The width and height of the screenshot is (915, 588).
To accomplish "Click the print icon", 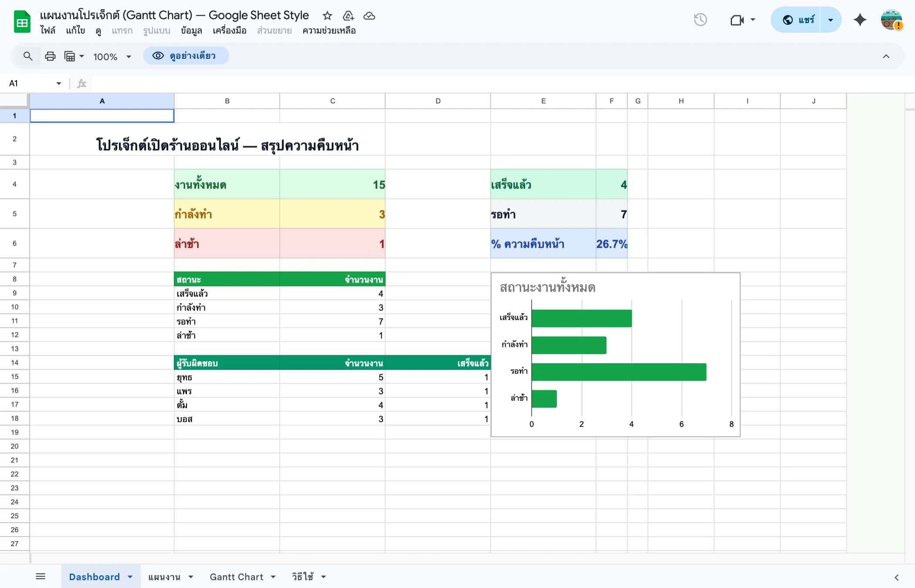I will point(50,56).
